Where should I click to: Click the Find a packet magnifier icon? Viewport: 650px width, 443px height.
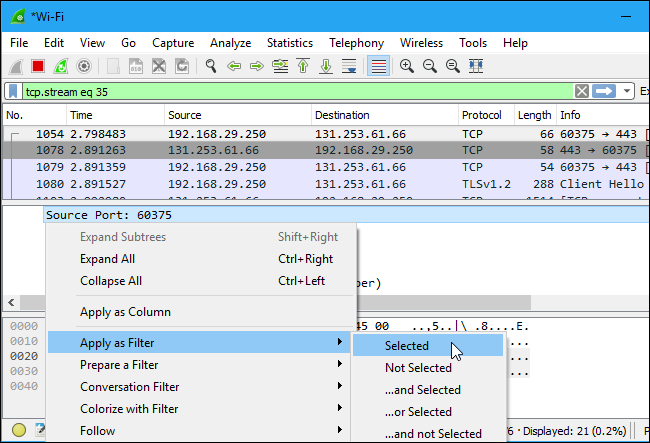click(211, 66)
